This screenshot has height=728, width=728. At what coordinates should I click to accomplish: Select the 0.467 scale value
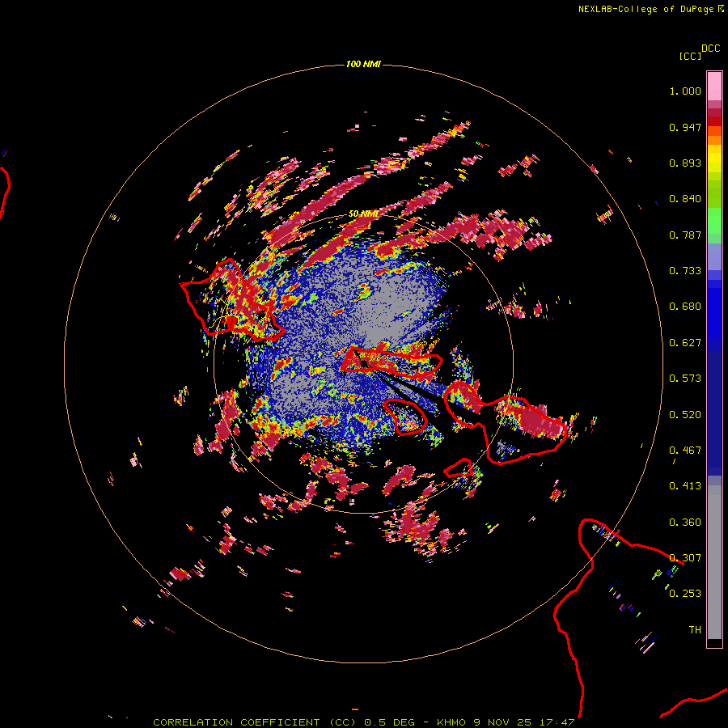685,451
